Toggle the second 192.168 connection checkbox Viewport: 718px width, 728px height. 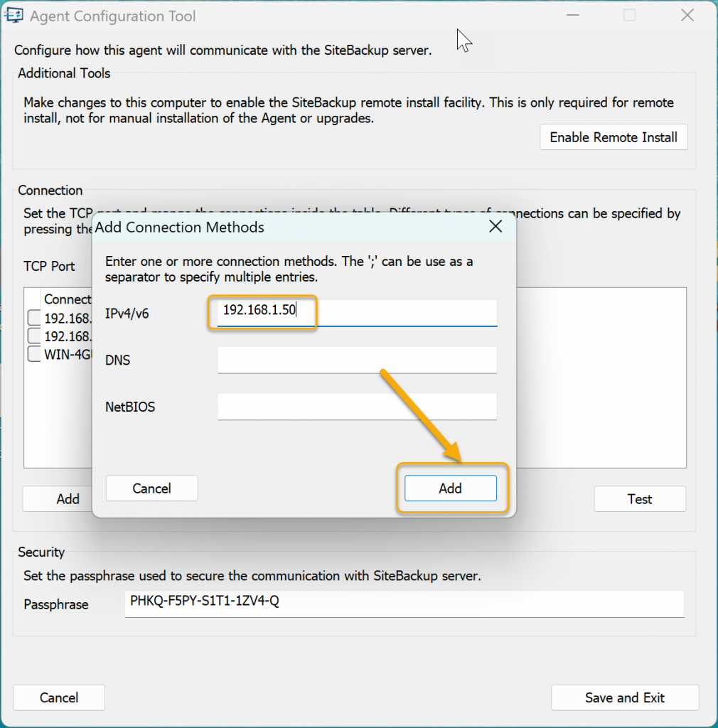33,336
